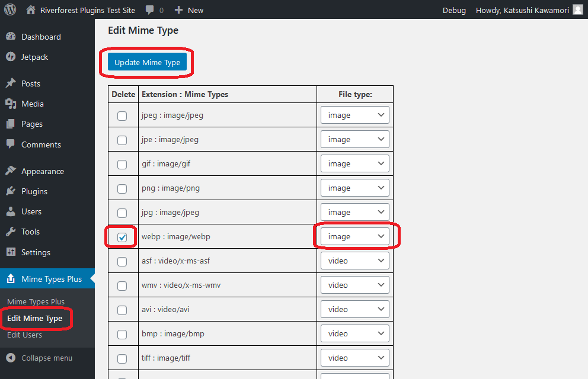The height and width of the screenshot is (379, 588).
Task: Click the Tools wrench icon
Action: [x=11, y=232]
